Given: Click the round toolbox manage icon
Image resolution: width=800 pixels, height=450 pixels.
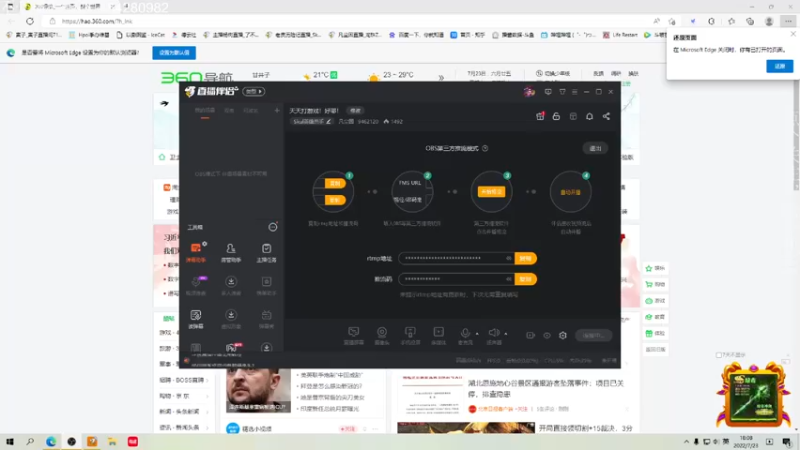Looking at the screenshot, I should [273, 227].
